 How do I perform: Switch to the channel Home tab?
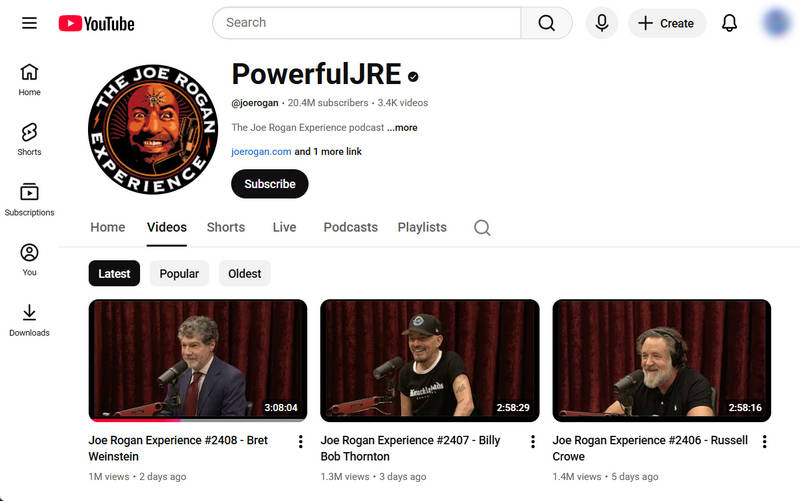tap(108, 227)
